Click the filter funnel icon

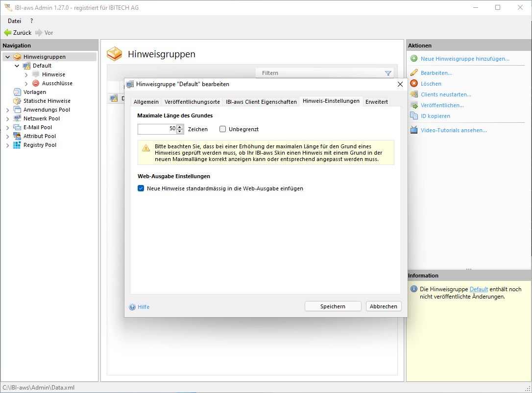pos(388,73)
